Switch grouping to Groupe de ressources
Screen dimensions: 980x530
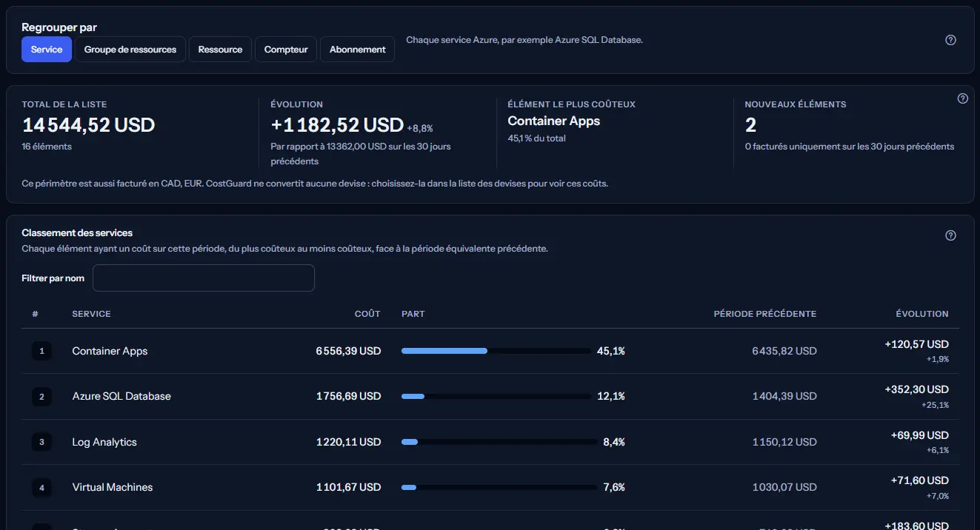130,50
